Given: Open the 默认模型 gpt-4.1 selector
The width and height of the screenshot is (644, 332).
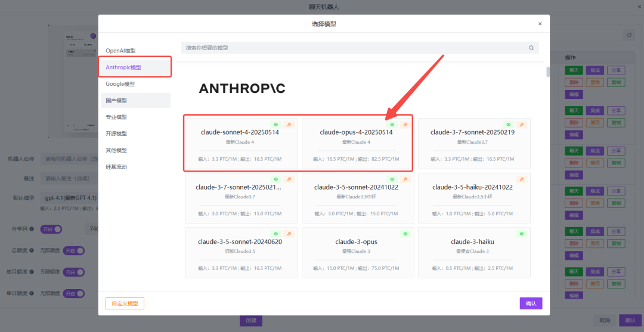Looking at the screenshot, I should 69,198.
